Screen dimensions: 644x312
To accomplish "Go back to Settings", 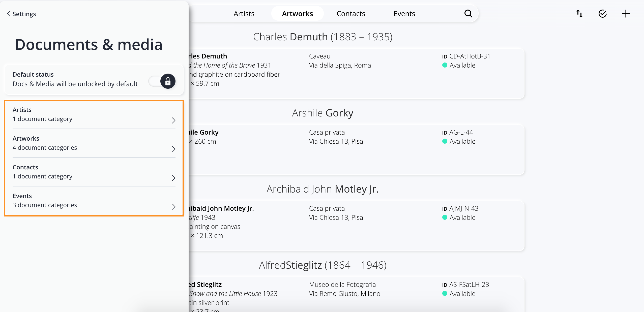I will click(x=21, y=14).
